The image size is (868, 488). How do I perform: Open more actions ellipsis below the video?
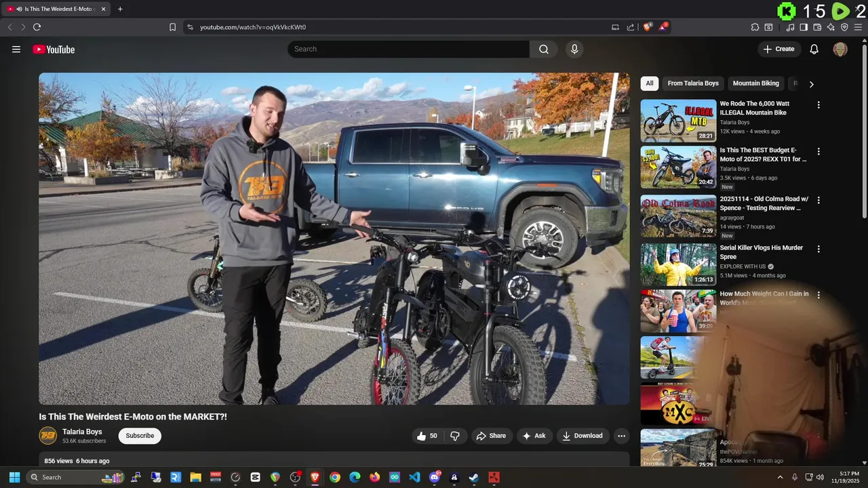tap(621, 436)
